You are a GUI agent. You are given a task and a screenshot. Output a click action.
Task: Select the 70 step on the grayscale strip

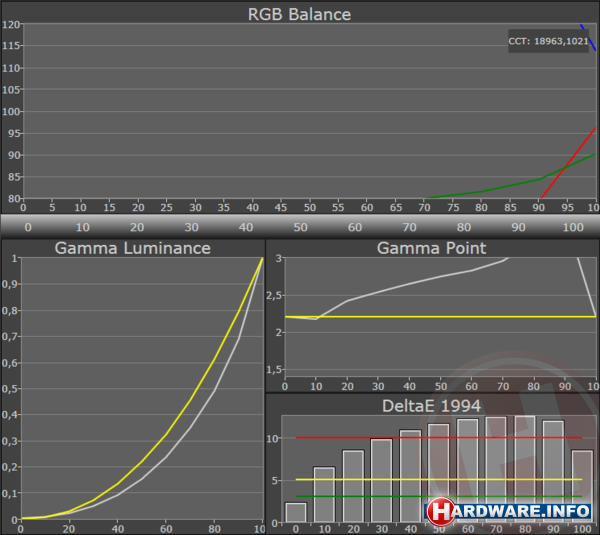coord(409,227)
